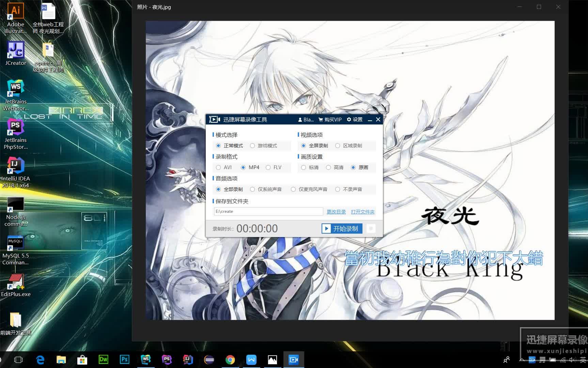
Task: Select 全屏录制 video option
Action: coord(315,146)
